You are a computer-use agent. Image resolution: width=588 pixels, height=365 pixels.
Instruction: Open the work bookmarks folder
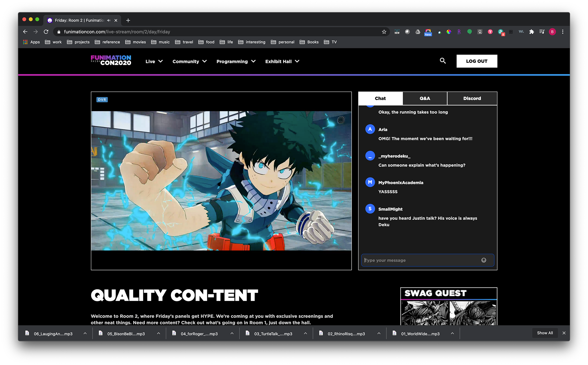click(53, 42)
